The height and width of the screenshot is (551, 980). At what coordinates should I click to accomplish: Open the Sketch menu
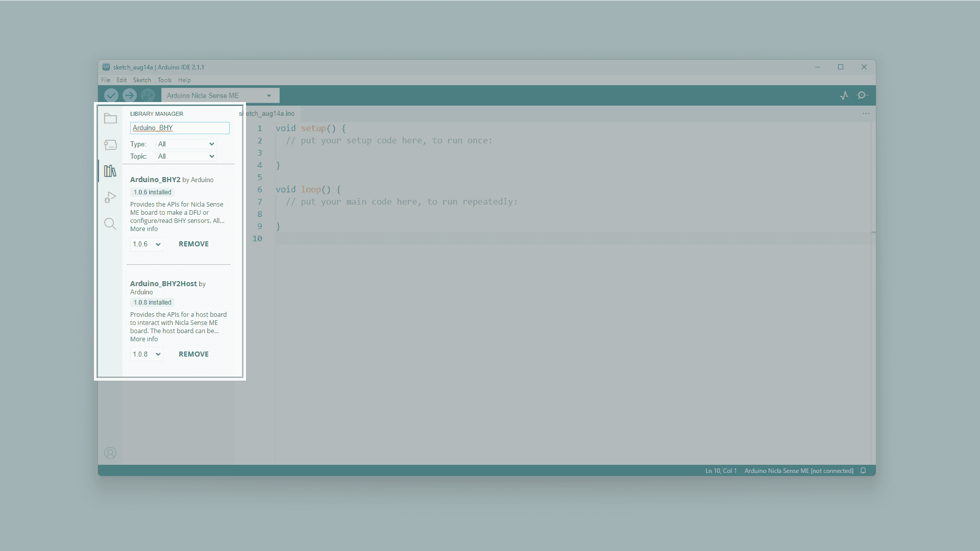pyautogui.click(x=142, y=80)
